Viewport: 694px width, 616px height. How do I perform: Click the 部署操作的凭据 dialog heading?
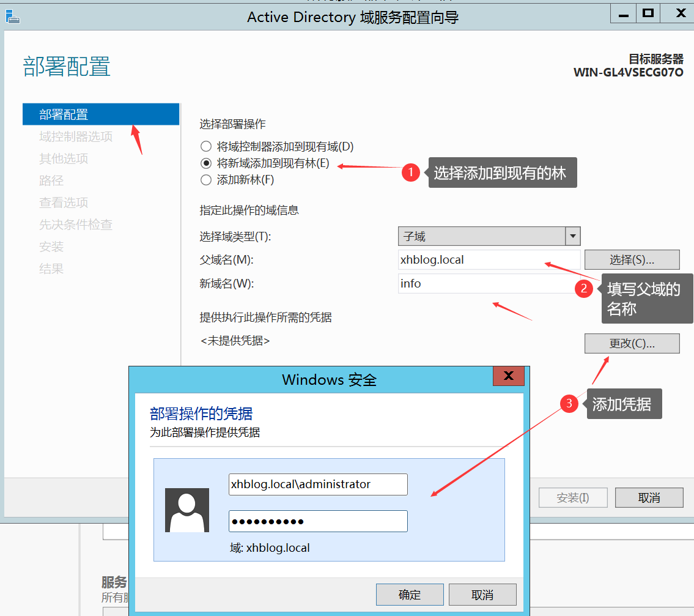click(x=201, y=414)
